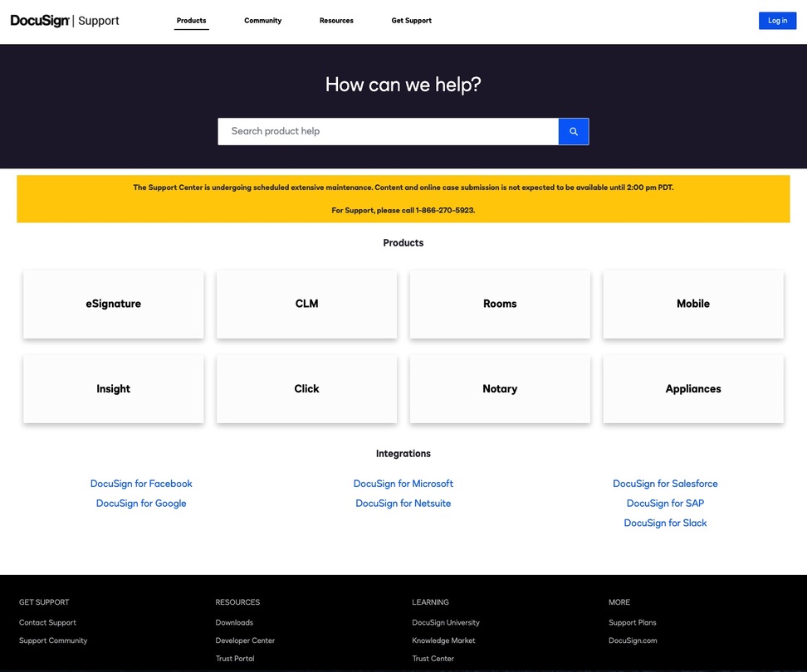
Task: Follow the DocuSign for Facebook link
Action: tap(141, 484)
